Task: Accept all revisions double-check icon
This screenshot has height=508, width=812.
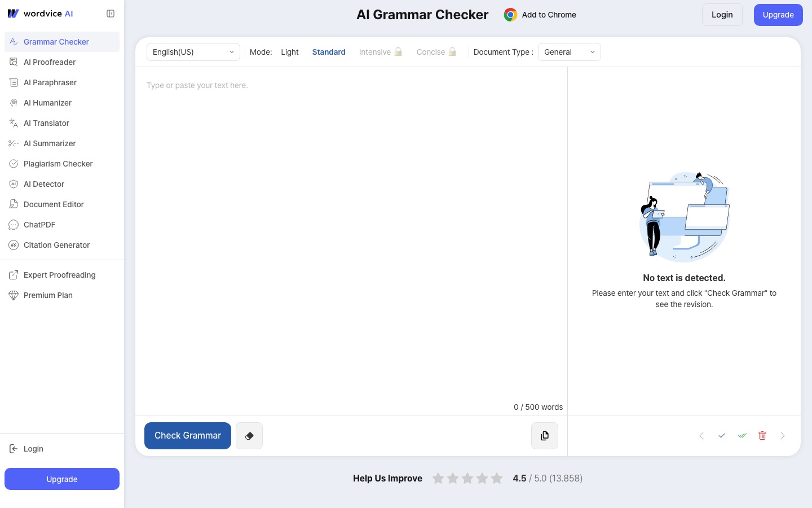Action: (x=742, y=436)
